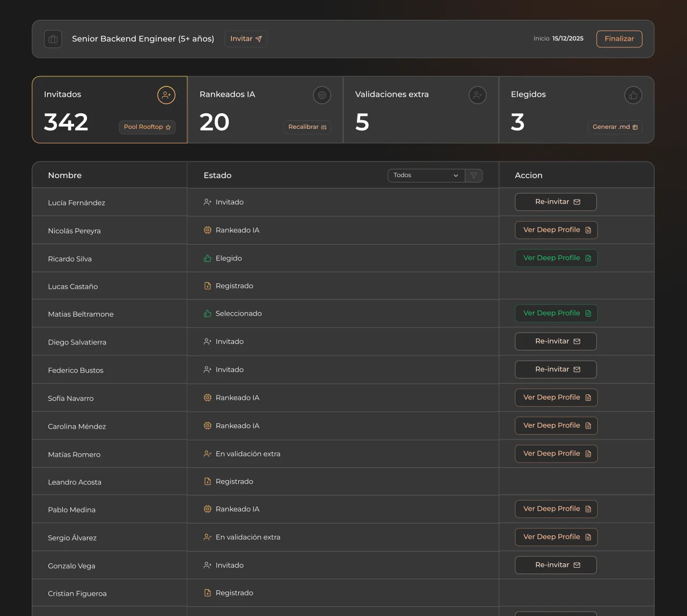
Task: Re-invitar Gonzalo Vega
Action: (x=556, y=565)
